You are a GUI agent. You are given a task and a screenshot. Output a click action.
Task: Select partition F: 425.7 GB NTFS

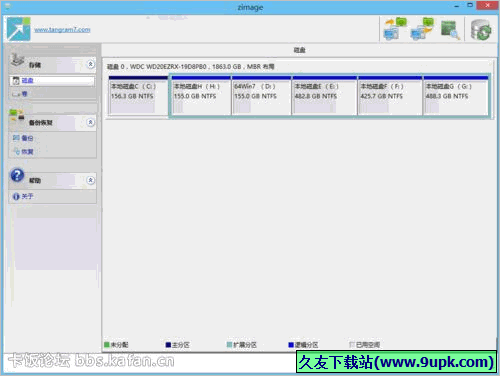tap(390, 96)
